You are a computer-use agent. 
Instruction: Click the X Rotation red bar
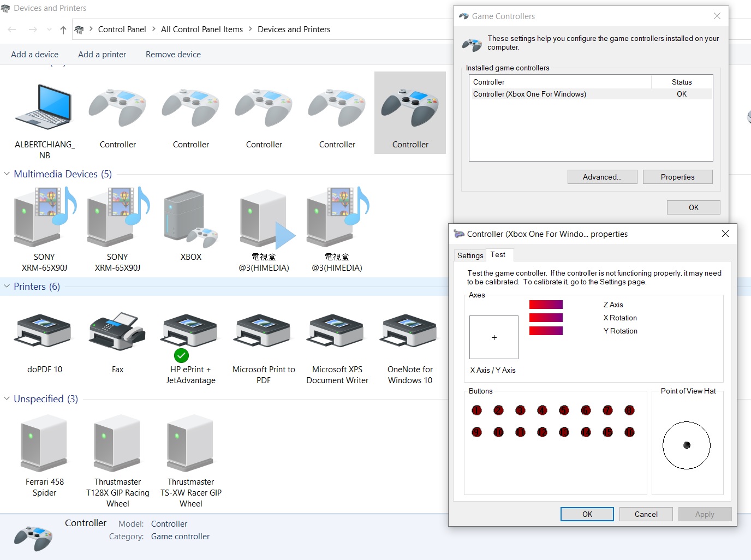(546, 318)
